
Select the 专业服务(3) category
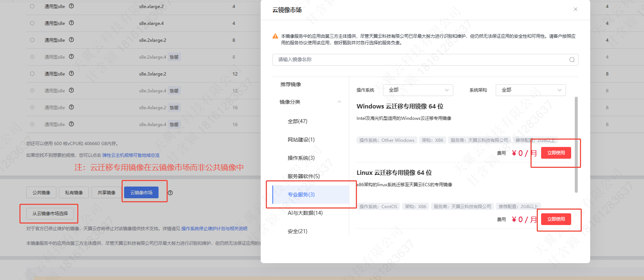310,195
